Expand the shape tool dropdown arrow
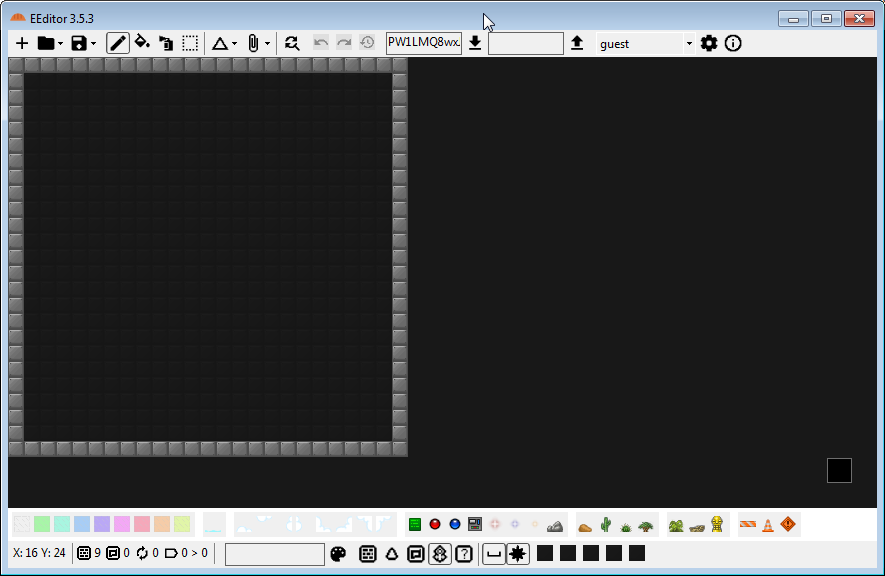 click(235, 44)
